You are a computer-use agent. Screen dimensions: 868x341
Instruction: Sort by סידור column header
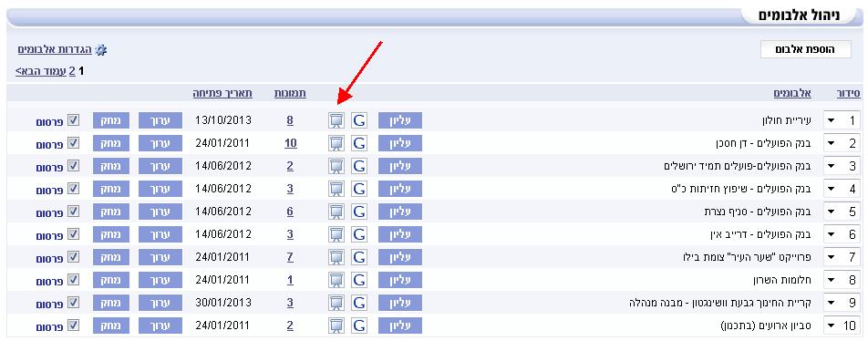849,94
